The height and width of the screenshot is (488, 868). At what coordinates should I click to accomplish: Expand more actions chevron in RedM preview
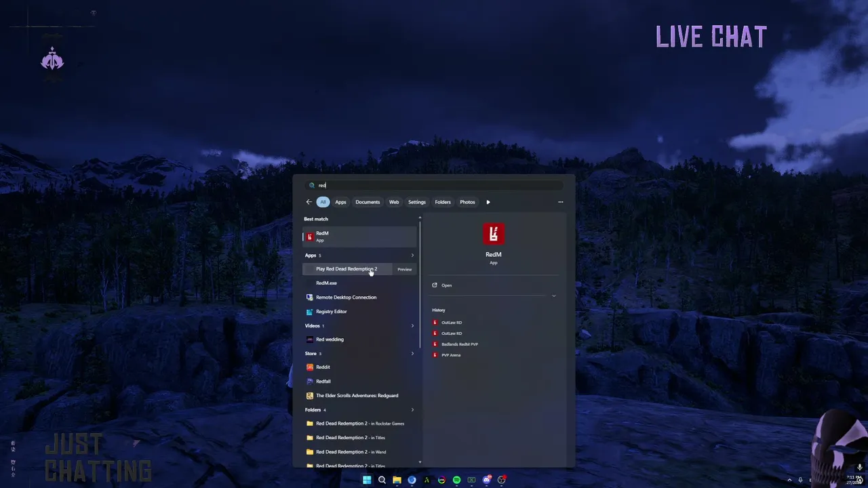click(553, 296)
